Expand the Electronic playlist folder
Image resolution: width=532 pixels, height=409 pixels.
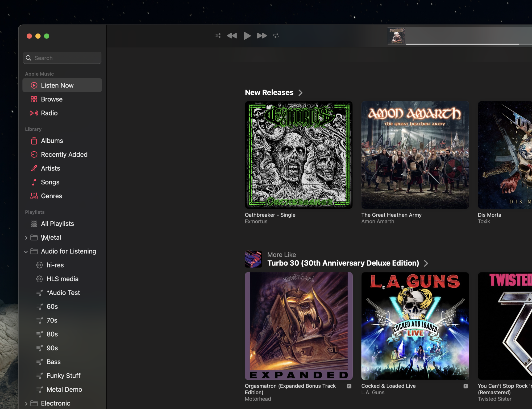26,403
